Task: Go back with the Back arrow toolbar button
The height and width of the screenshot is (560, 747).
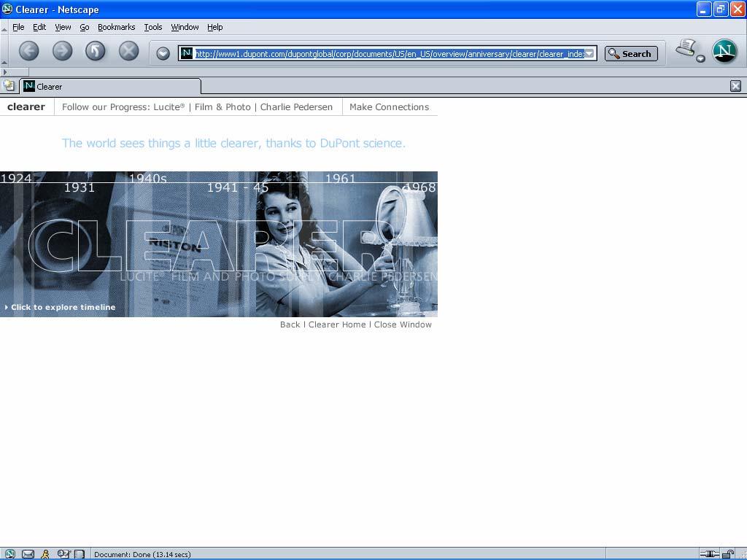Action: [x=29, y=51]
